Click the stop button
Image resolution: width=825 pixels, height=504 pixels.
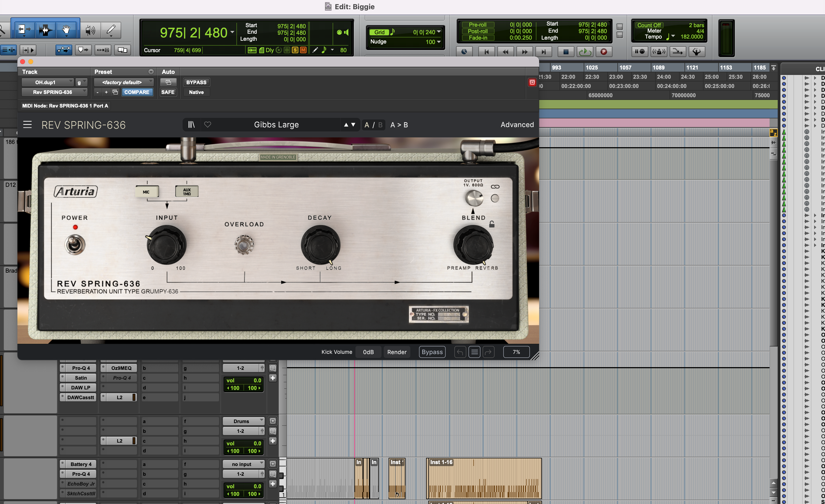566,52
